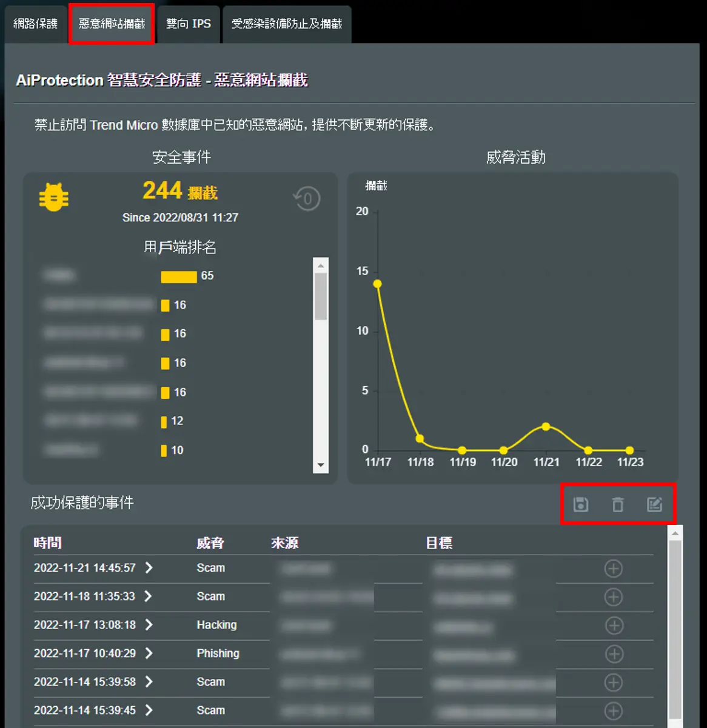707x728 pixels.
Task: Expand the 2022-11-21 14:45:57 event chevron
Action: 149,568
